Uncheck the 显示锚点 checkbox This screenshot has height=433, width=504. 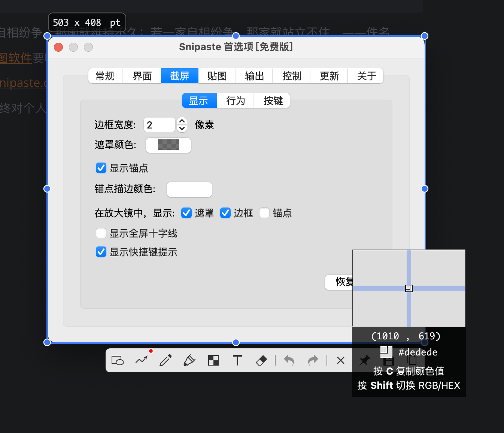(101, 168)
